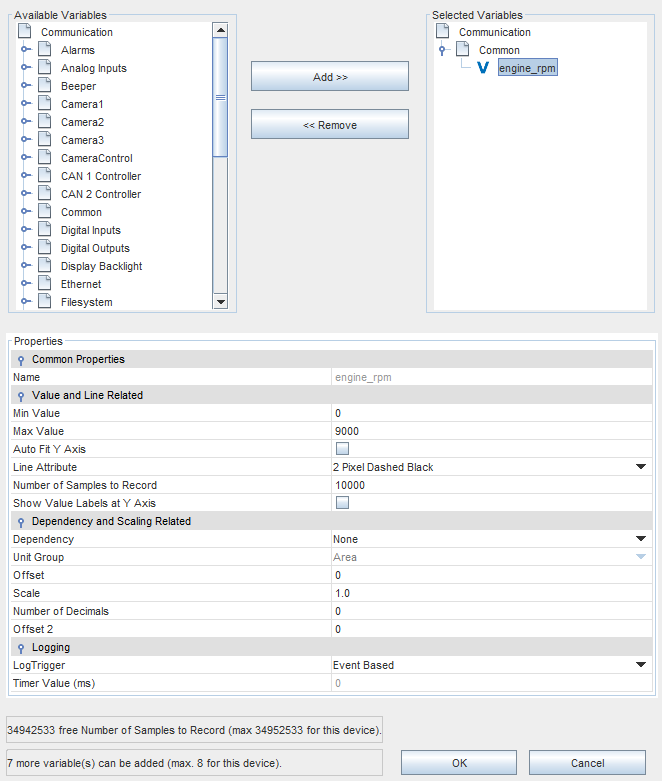
Task: Select Ethernet in Available Variables tree
Action: pyautogui.click(x=81, y=284)
